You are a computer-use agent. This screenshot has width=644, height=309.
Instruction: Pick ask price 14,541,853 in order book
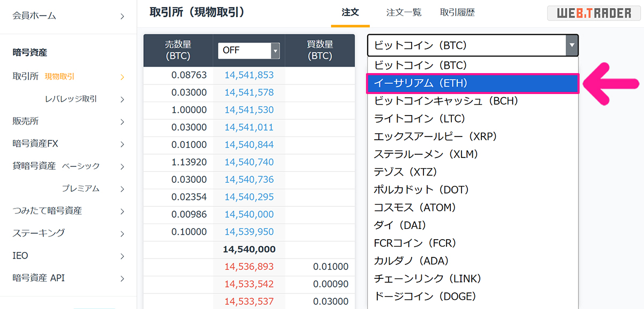pos(249,75)
